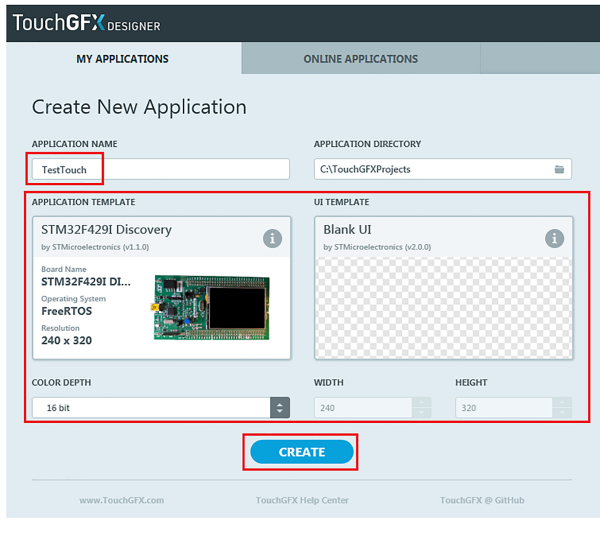Viewport: 600px width, 536px height.
Task: Expand the Color Depth dropdown arrow
Action: pyautogui.click(x=280, y=408)
